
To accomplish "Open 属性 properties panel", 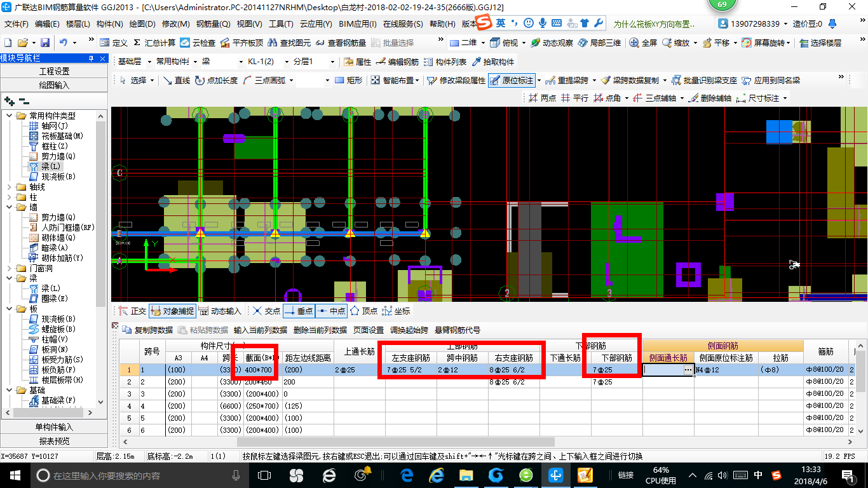I will point(357,62).
